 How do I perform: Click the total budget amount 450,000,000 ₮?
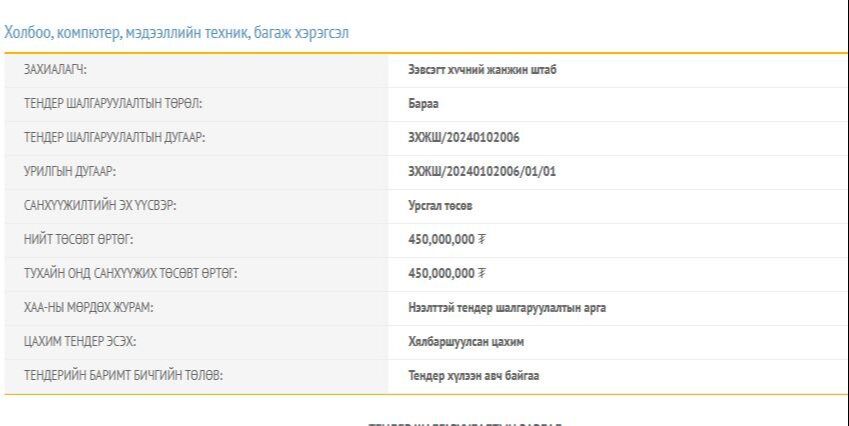(x=447, y=240)
